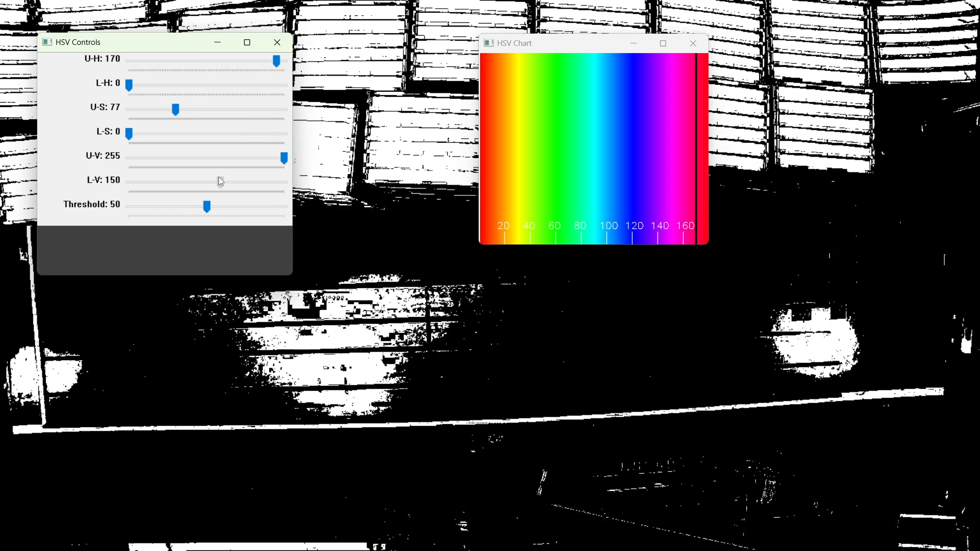Click the U-H slider handle at 170
This screenshot has height=551, width=980.
[276, 61]
